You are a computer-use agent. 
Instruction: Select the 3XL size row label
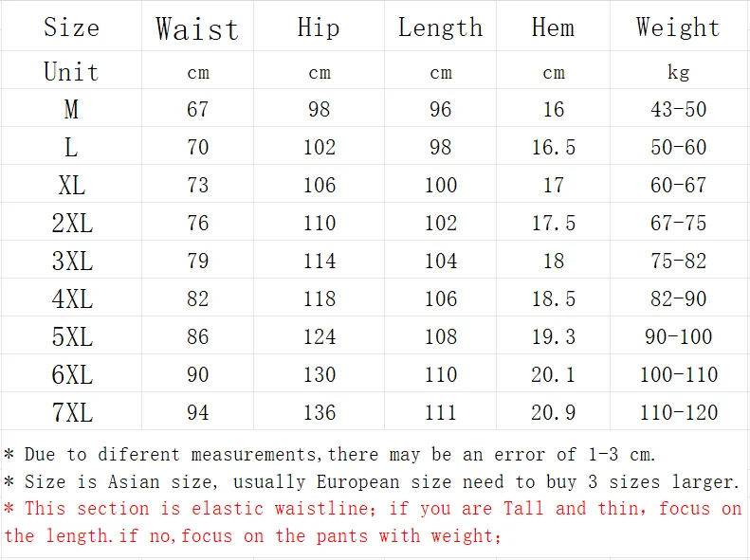tap(71, 262)
